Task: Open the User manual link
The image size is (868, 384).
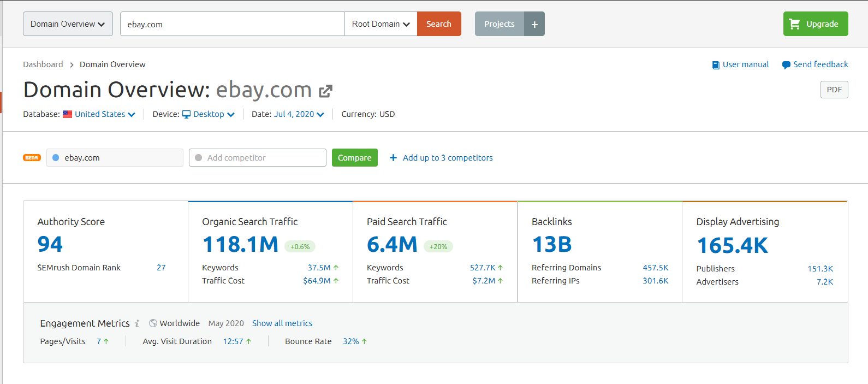Action: click(746, 64)
